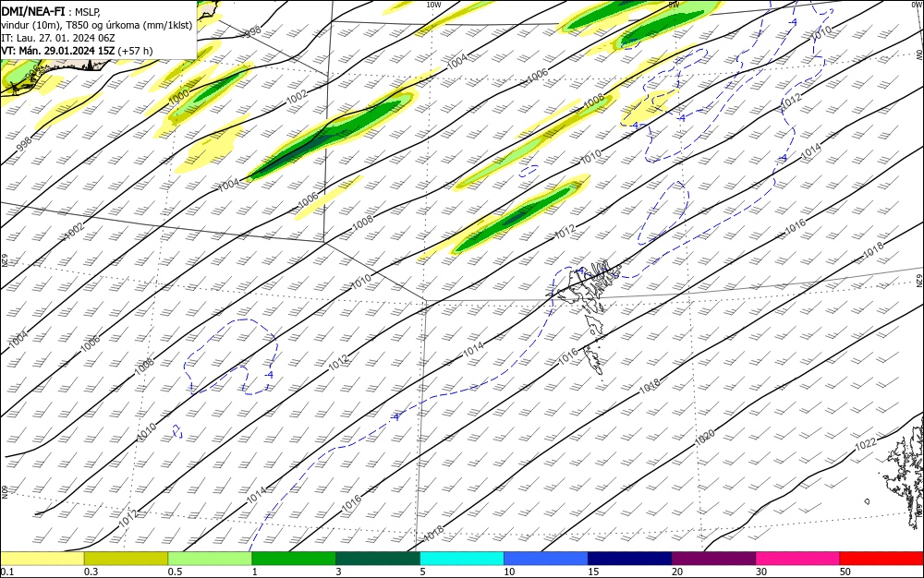
Task: Click the 'IT: Lau. 27. 01. 2024 06Z' line
Action: pos(57,38)
